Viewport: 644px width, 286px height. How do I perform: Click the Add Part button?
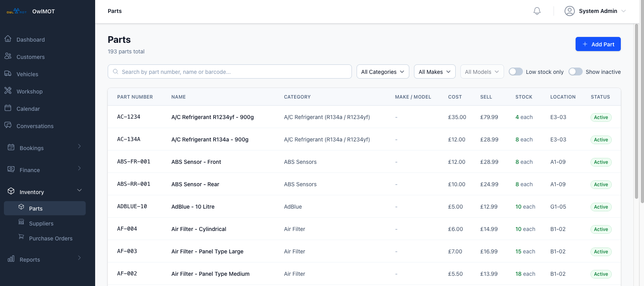(598, 44)
